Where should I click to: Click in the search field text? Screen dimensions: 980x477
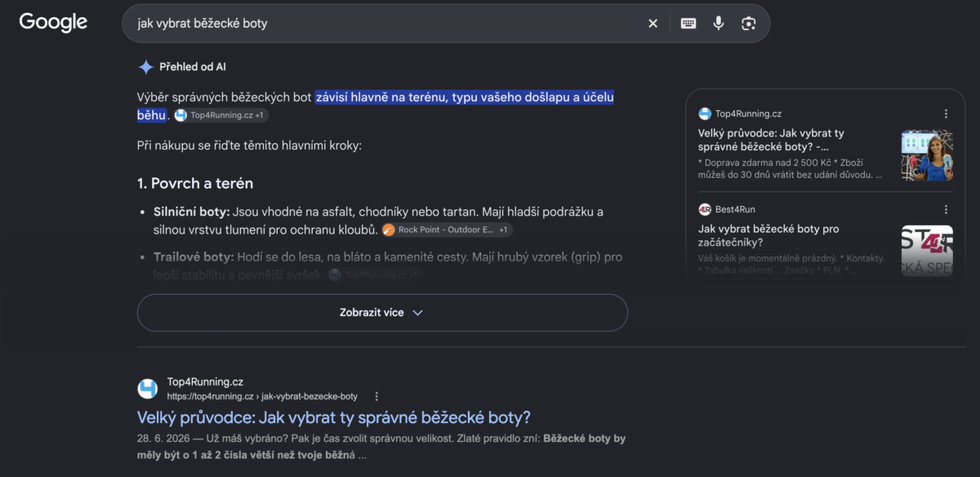[203, 24]
